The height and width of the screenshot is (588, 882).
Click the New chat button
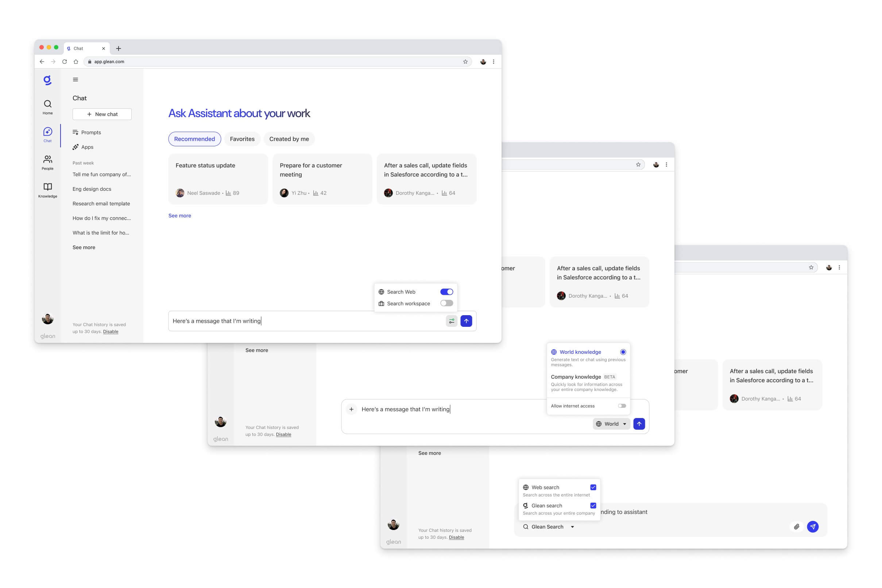(x=102, y=114)
